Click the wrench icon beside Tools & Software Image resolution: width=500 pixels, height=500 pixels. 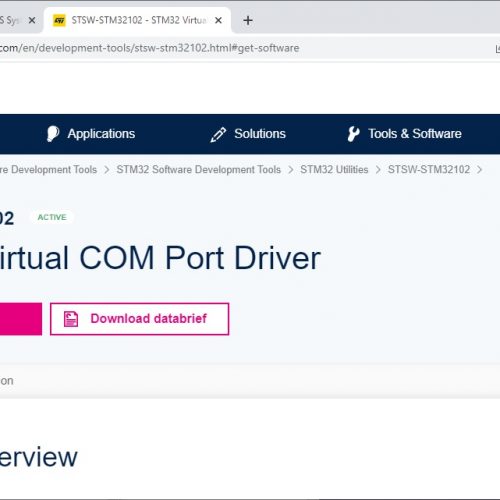pyautogui.click(x=353, y=134)
